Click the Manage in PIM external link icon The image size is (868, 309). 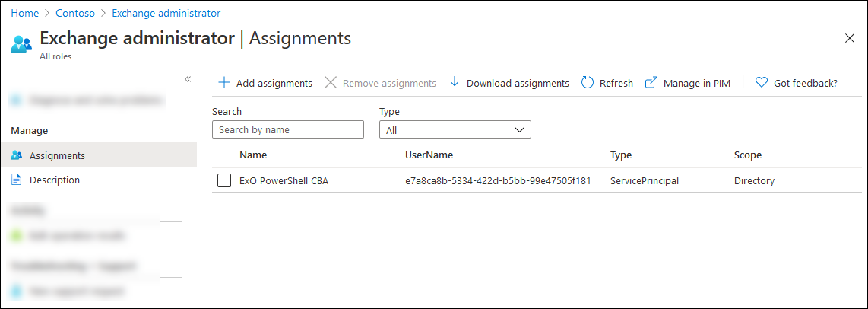click(651, 83)
